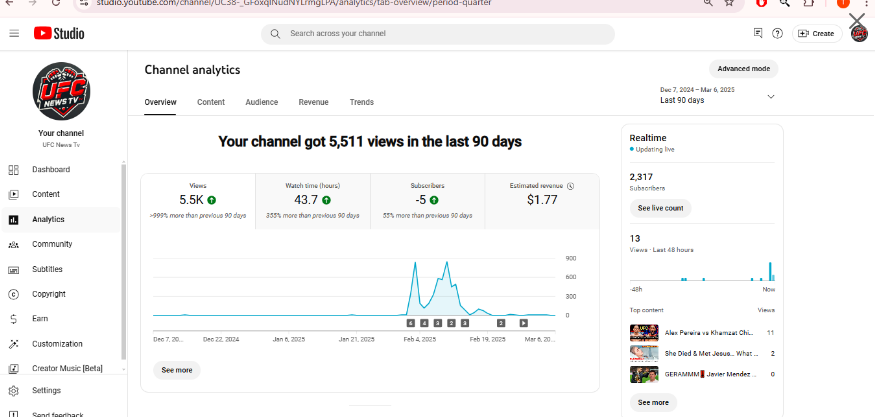Click the Create button
875x417 pixels.
(x=817, y=33)
